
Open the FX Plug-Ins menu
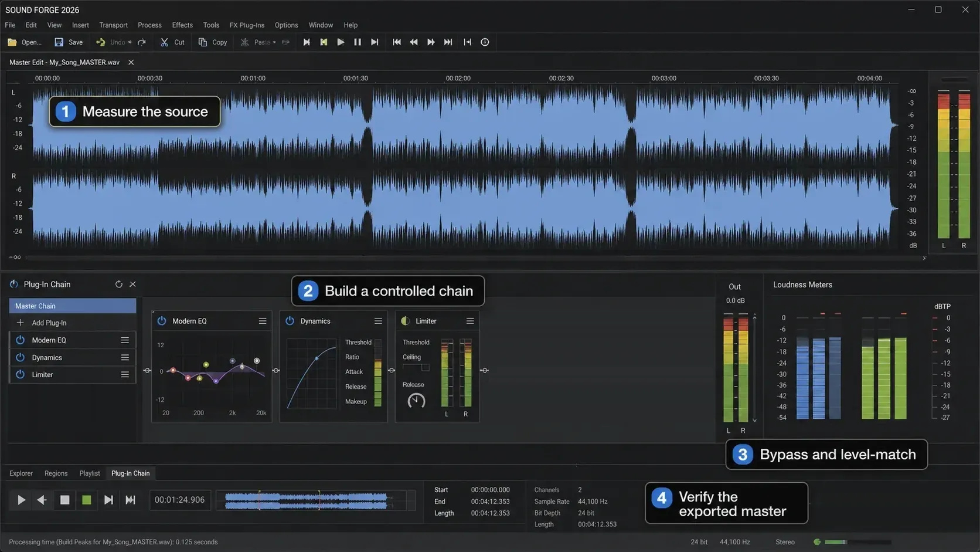coord(247,25)
